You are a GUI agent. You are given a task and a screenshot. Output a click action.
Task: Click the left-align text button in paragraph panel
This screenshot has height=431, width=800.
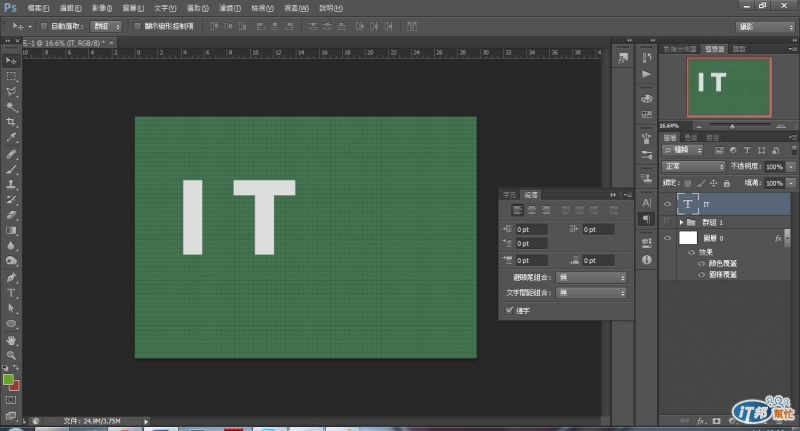click(x=517, y=210)
